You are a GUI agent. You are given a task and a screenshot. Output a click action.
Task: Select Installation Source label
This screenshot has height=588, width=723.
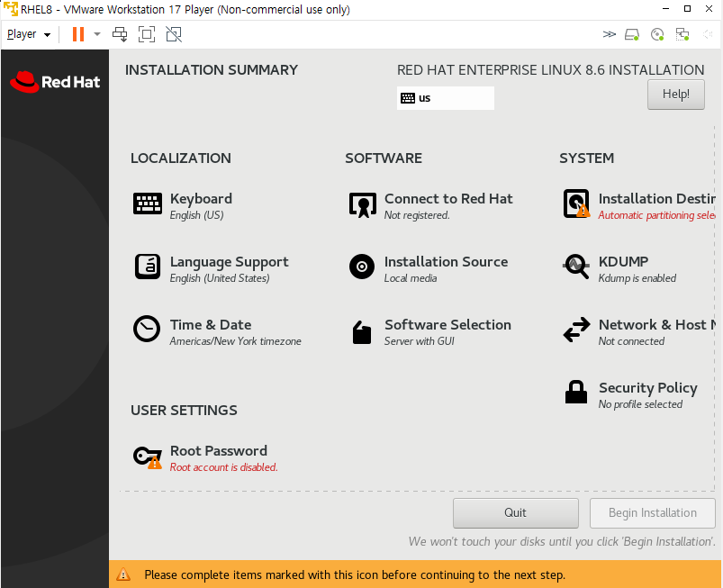[447, 262]
